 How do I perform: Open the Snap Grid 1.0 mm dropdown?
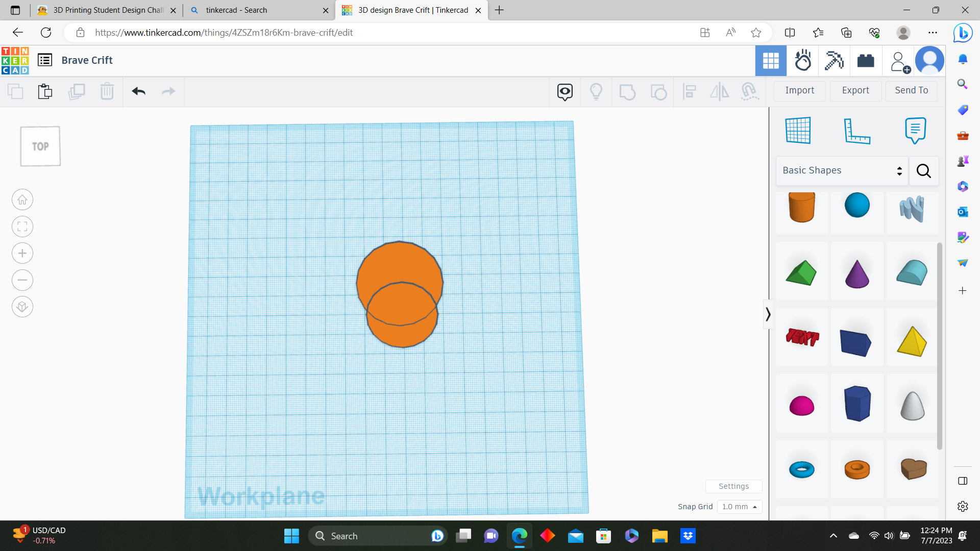click(740, 507)
